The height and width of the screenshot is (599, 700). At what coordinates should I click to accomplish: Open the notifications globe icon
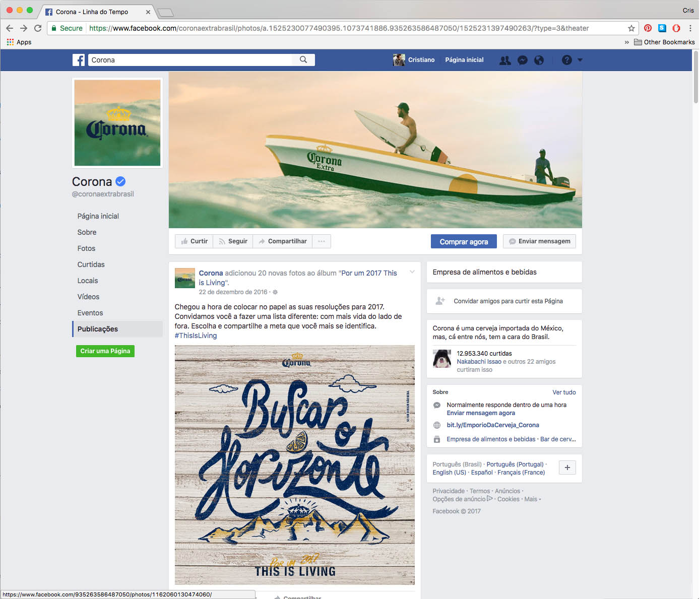pos(539,60)
